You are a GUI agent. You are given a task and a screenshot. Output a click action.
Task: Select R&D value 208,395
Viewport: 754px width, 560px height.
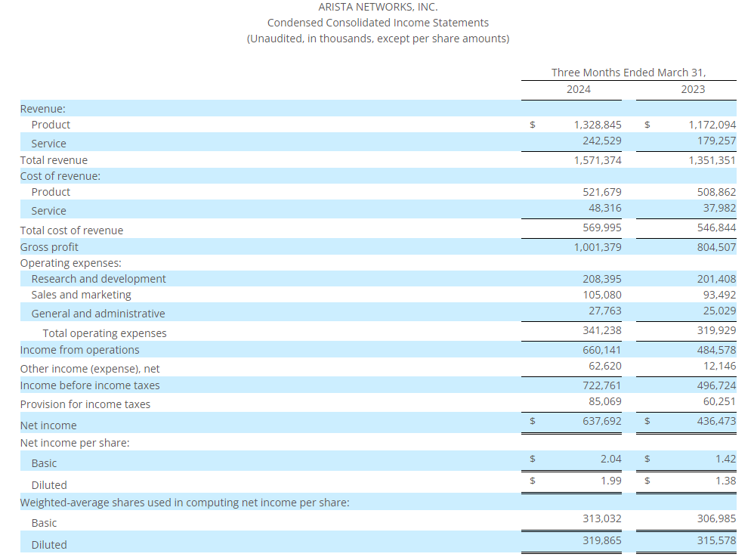[602, 279]
